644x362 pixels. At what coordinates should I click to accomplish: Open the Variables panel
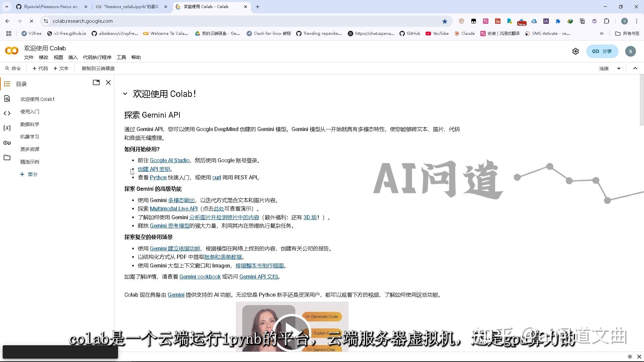[7, 128]
